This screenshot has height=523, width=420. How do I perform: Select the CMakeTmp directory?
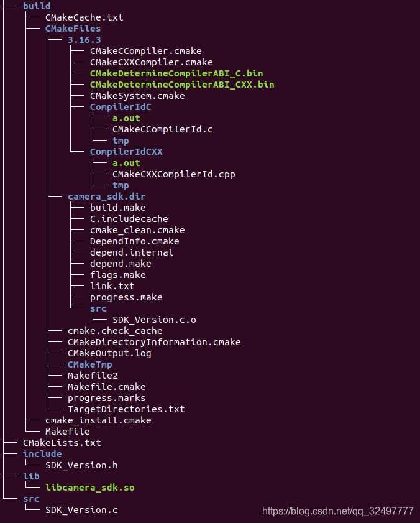tap(89, 364)
